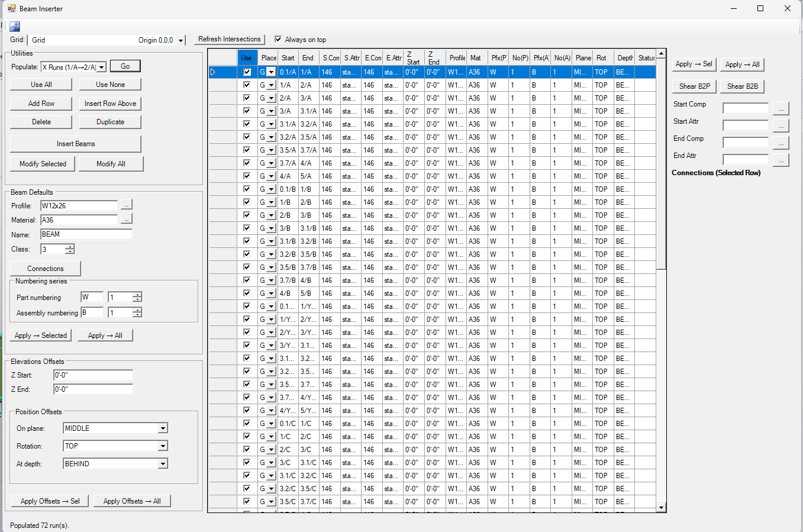
Task: Click the Profile W12x26 input field
Action: [79, 206]
